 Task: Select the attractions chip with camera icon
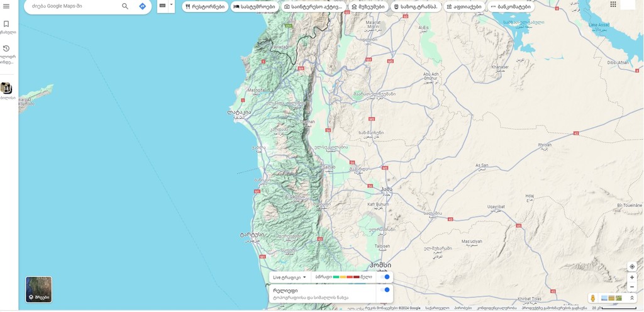pos(313,6)
